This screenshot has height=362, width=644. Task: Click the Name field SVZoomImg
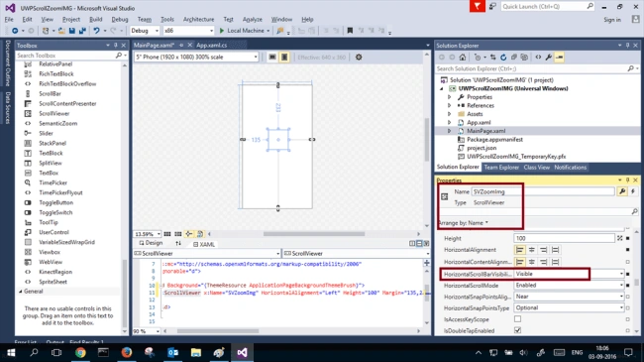(x=543, y=191)
